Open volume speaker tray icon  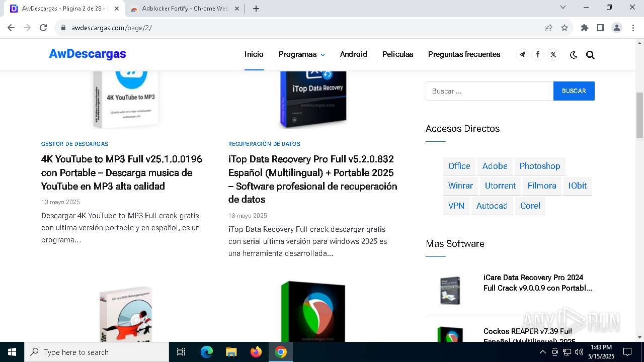579,352
